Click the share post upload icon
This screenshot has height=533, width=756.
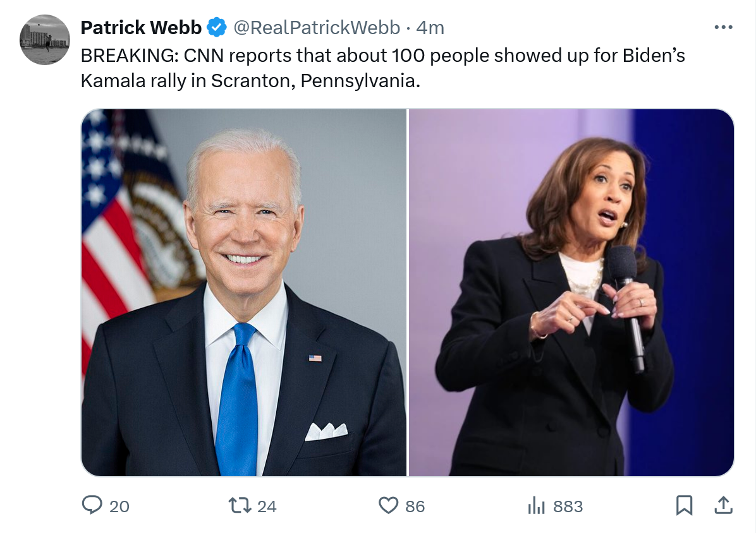pos(723,505)
